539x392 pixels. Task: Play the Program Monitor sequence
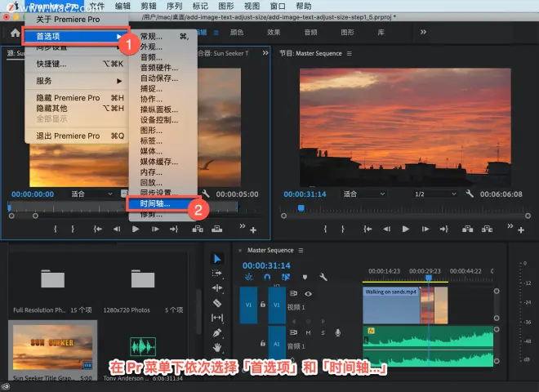pyautogui.click(x=406, y=229)
